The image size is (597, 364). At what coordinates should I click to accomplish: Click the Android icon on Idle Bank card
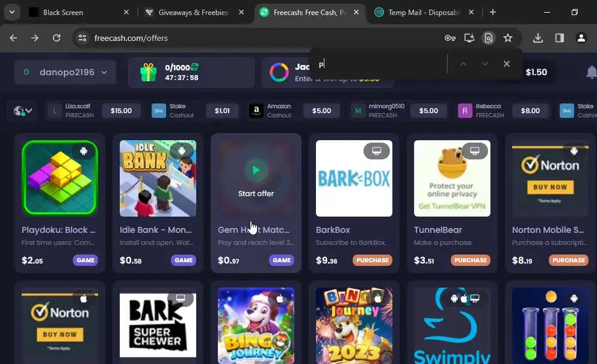[x=182, y=151]
